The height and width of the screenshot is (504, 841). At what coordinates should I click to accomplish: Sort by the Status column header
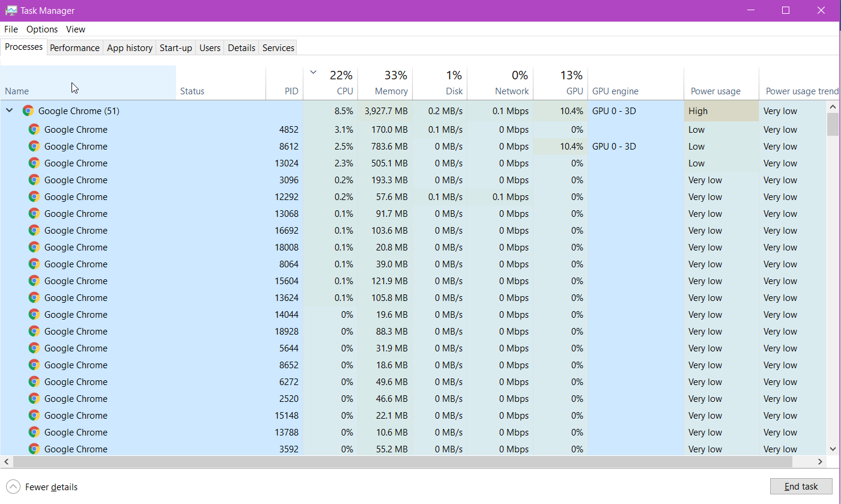pos(221,83)
